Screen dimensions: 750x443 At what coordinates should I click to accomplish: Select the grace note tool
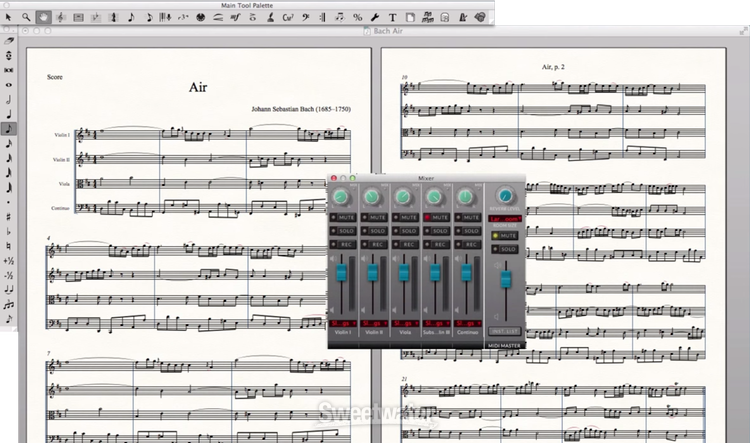click(9, 319)
